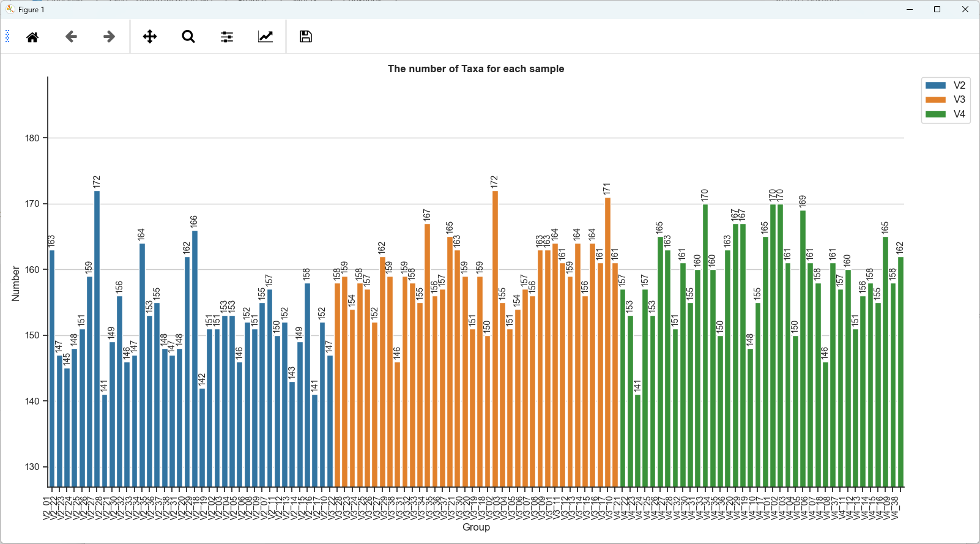This screenshot has height=544, width=980.
Task: Click the green bar labeled 169
Action: 803,349
